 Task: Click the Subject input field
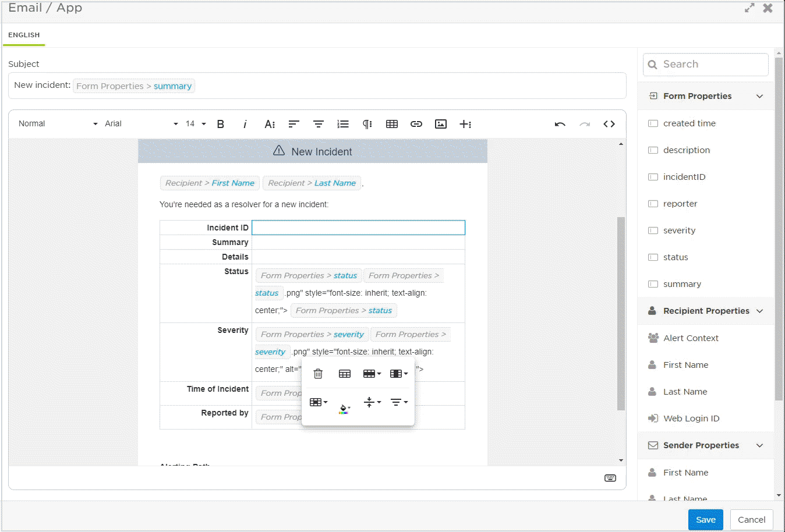pos(317,86)
